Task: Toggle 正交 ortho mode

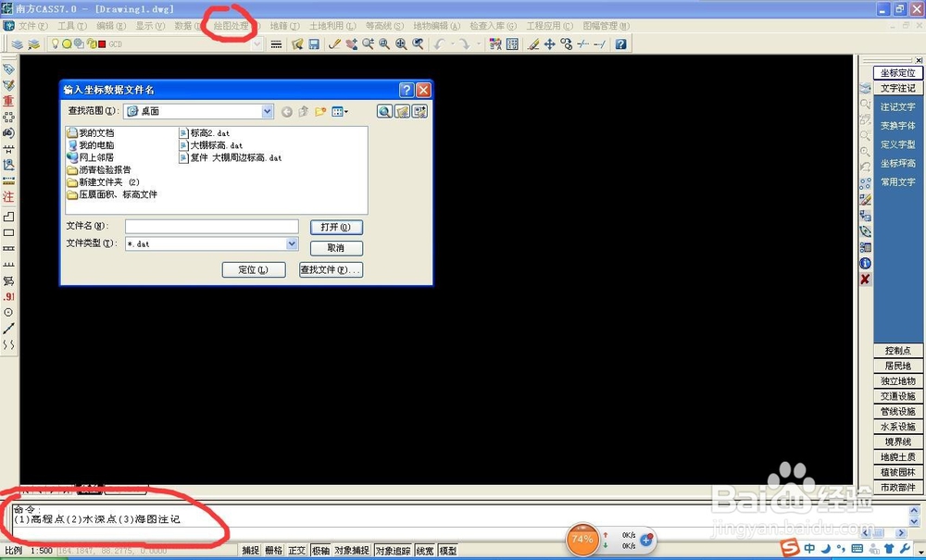Action: [297, 551]
